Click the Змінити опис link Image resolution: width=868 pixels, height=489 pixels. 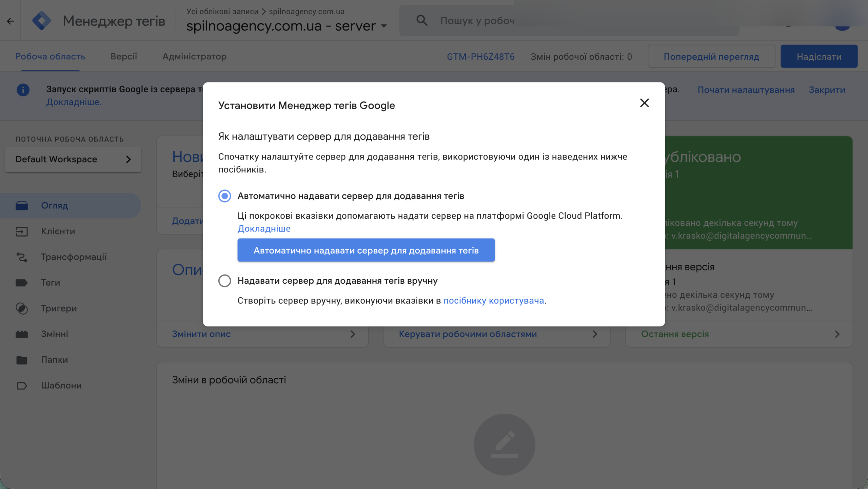point(201,334)
